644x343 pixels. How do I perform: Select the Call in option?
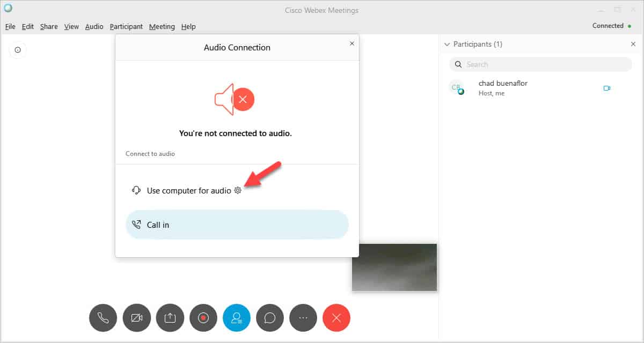tap(237, 225)
